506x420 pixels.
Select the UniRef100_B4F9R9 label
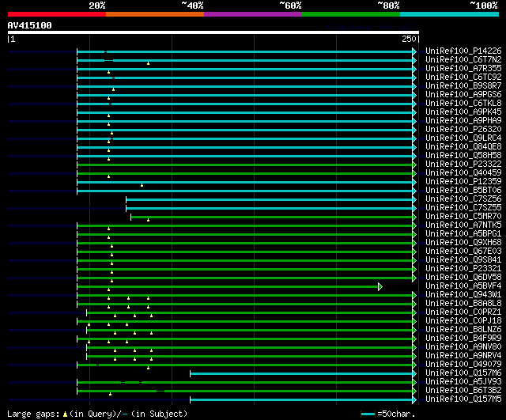[463, 339]
